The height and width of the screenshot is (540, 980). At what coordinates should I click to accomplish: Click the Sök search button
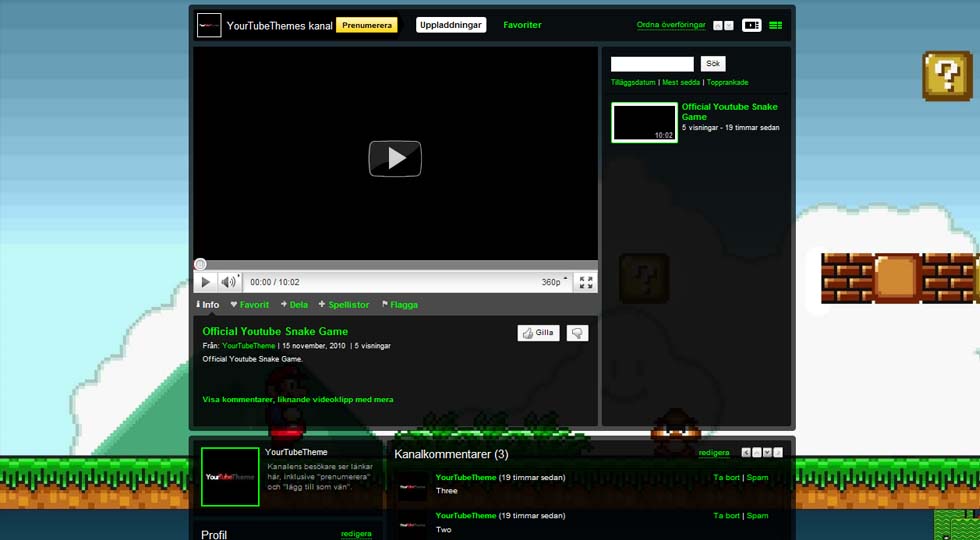tap(713, 64)
